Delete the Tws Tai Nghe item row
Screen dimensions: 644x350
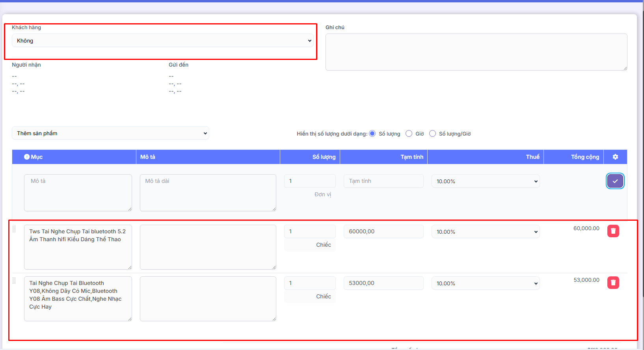(x=613, y=231)
